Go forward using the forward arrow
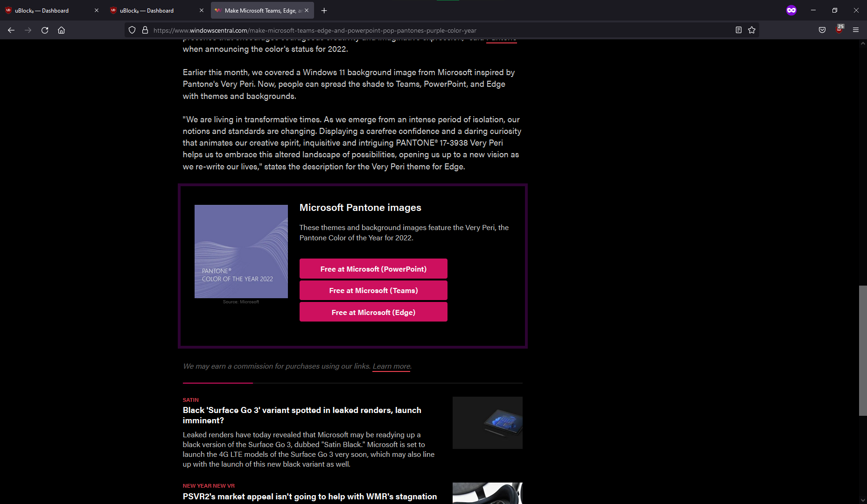 click(28, 30)
